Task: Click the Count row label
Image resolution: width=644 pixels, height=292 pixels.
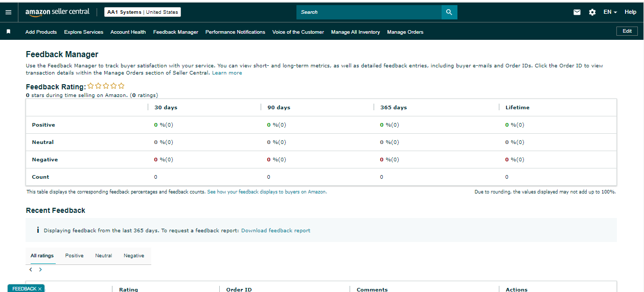Action: click(40, 177)
